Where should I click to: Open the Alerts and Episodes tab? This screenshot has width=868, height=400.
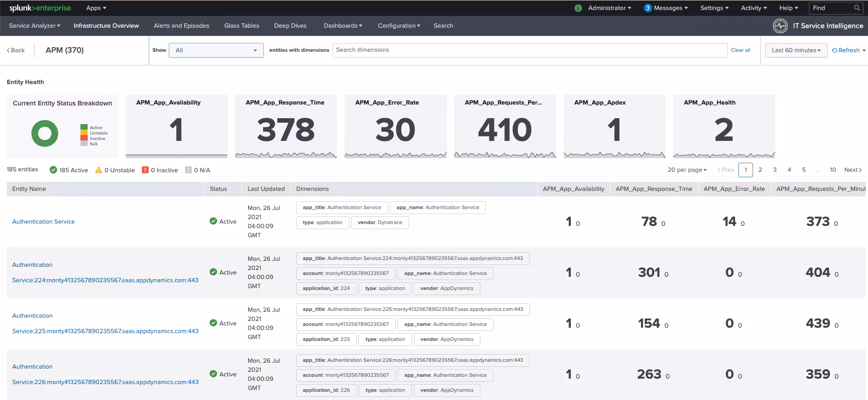(x=181, y=26)
